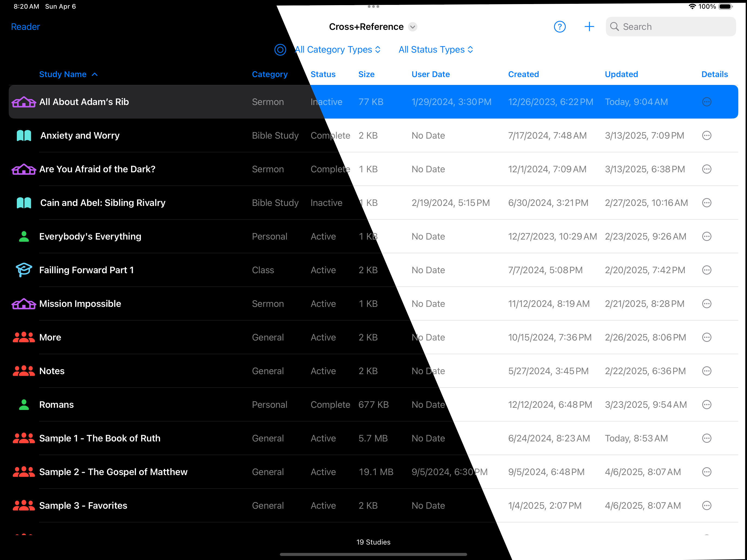Open details ellipsis for Sample 3 Favorites
Image resolution: width=747 pixels, height=560 pixels.
(707, 506)
